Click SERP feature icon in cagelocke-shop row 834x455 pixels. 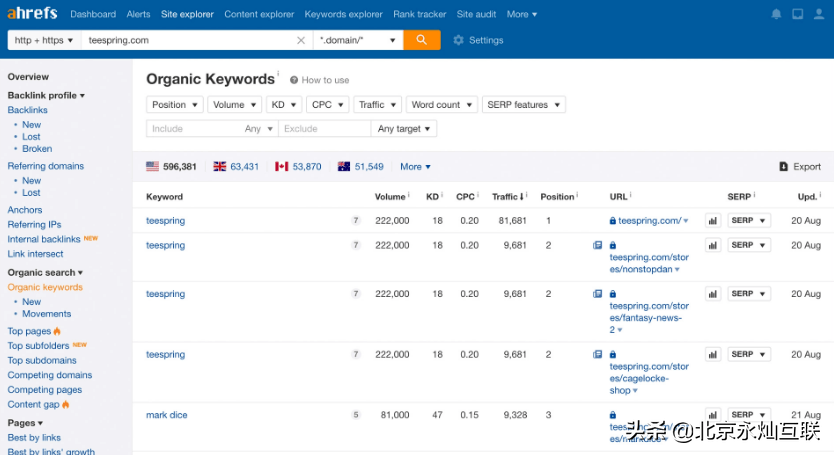coord(597,354)
